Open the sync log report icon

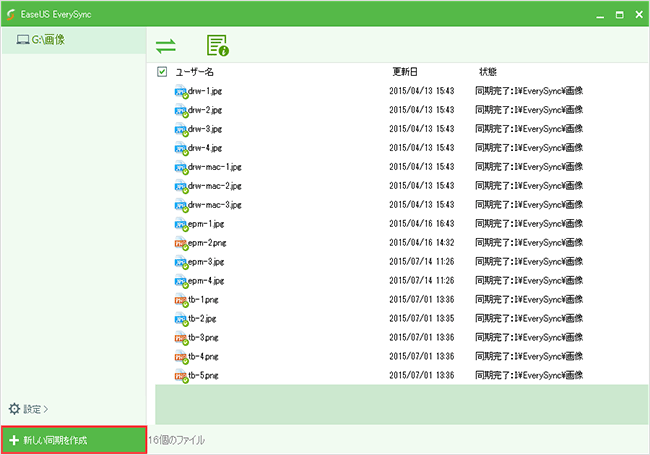(218, 45)
